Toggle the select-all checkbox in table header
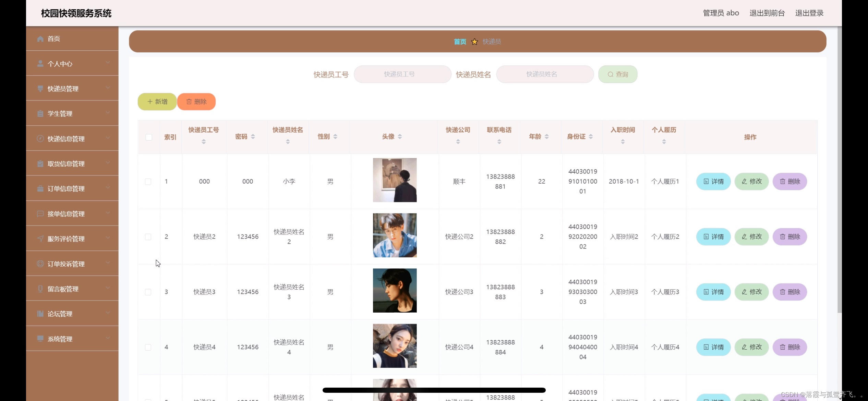 [149, 137]
